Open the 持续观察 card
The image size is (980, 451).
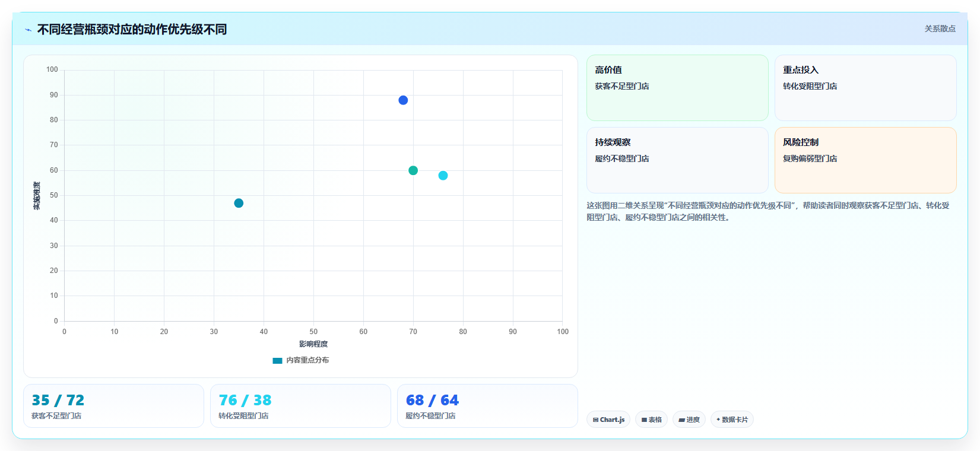pyautogui.click(x=677, y=160)
